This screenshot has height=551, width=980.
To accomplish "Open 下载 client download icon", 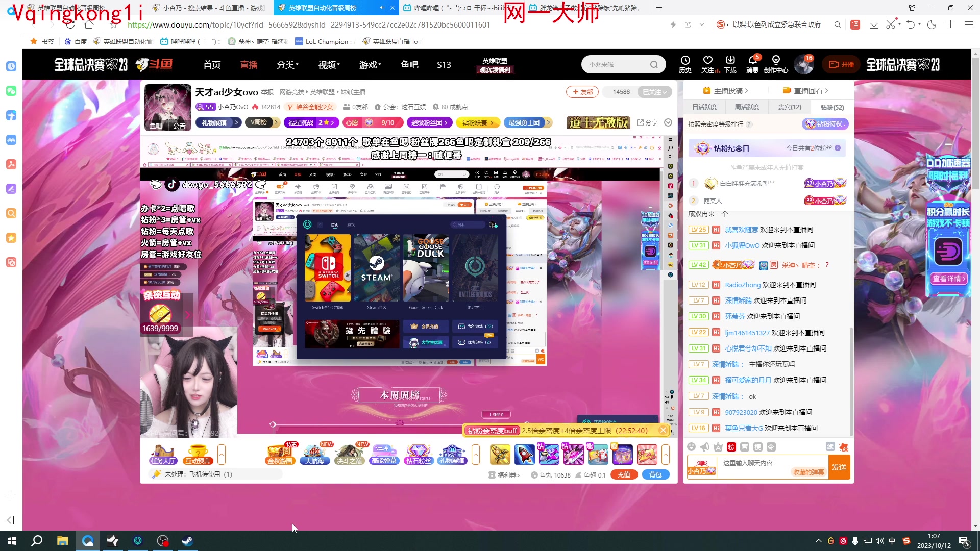I will coord(730,64).
